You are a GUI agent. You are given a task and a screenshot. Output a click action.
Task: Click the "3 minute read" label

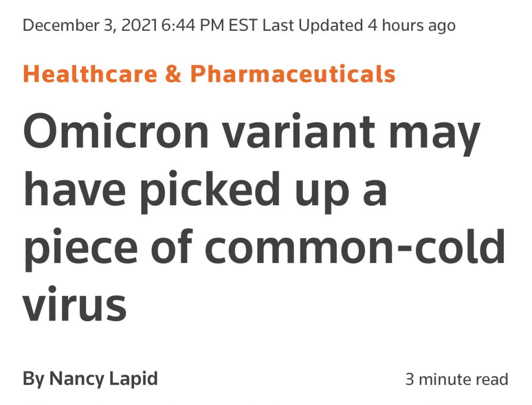[x=456, y=379]
